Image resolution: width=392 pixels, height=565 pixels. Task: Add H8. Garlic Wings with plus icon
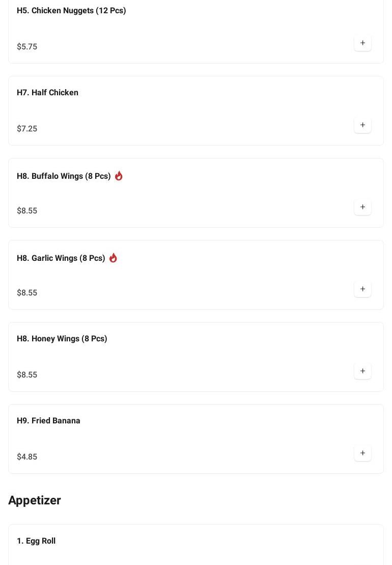click(362, 289)
